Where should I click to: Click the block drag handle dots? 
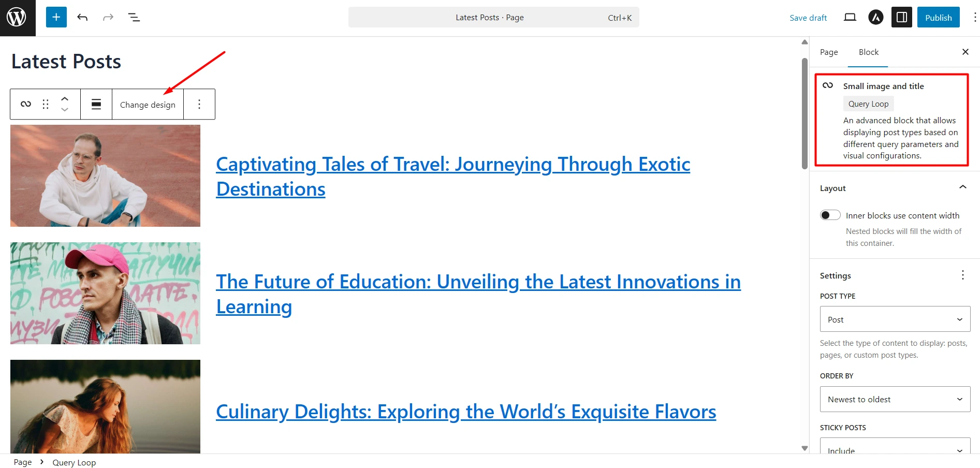click(x=46, y=104)
